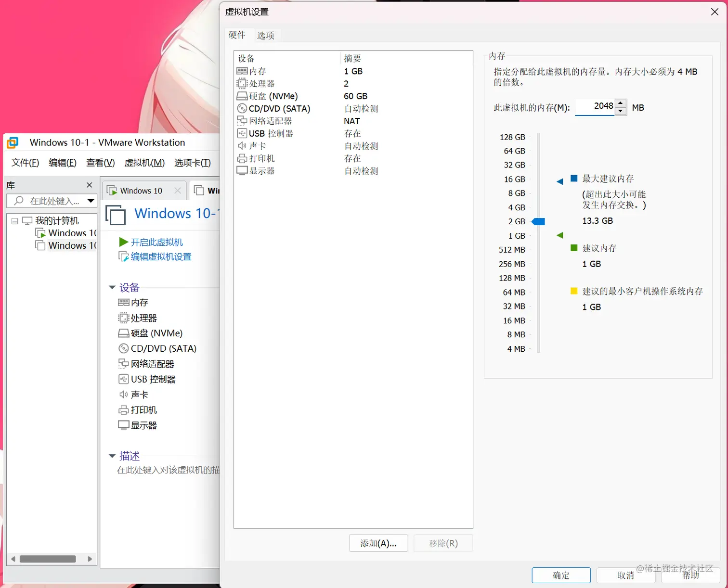Click 确定 button in settings dialog
Image resolution: width=728 pixels, height=588 pixels.
[x=561, y=575]
